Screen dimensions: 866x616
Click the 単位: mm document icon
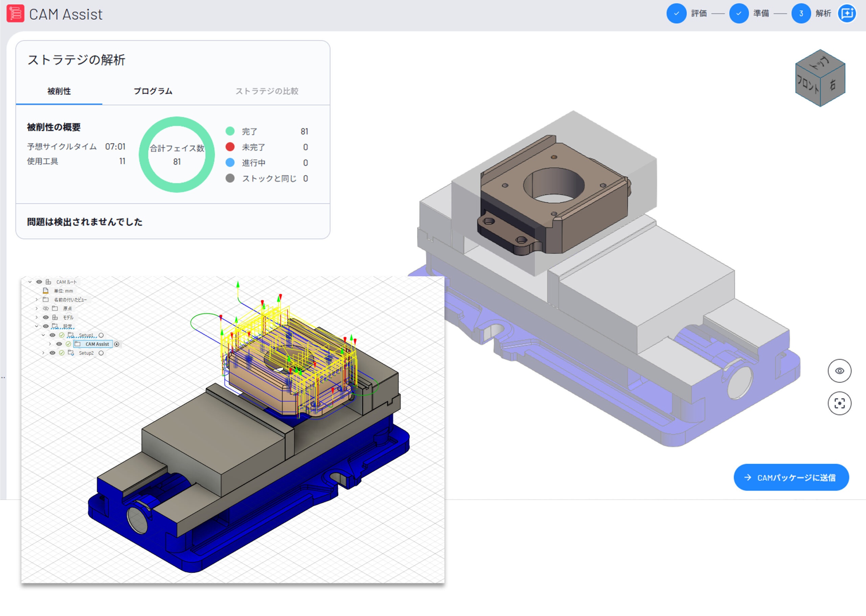pos(46,291)
